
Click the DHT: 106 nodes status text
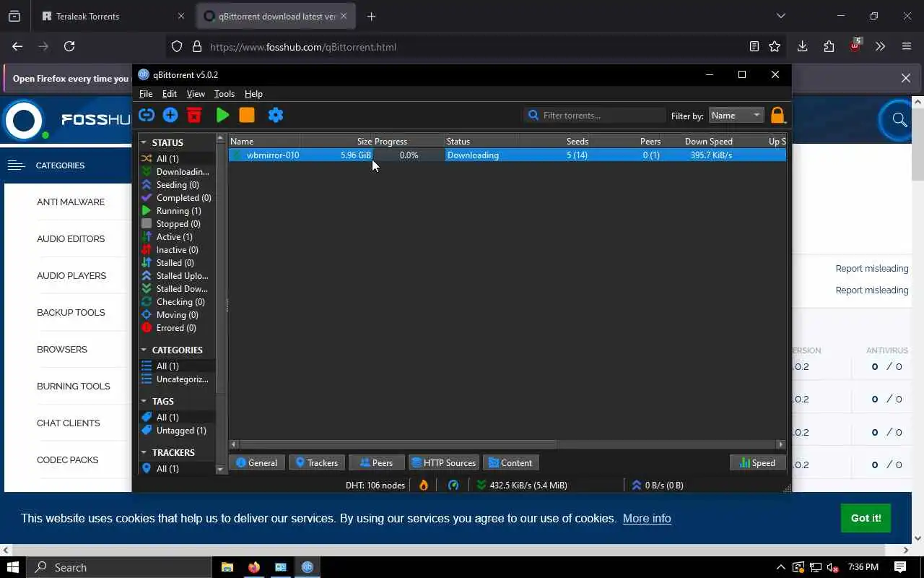(x=375, y=485)
